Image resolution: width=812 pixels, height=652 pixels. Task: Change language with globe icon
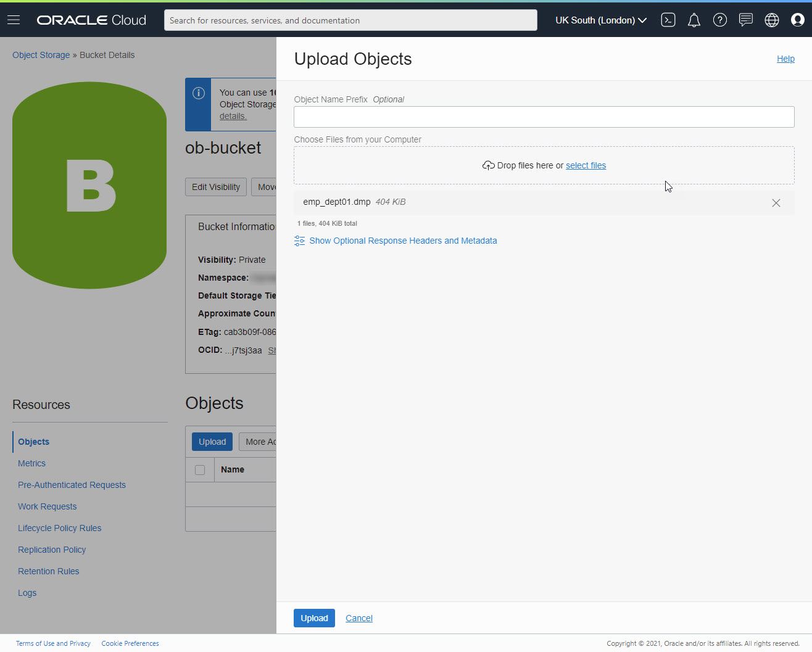[772, 20]
